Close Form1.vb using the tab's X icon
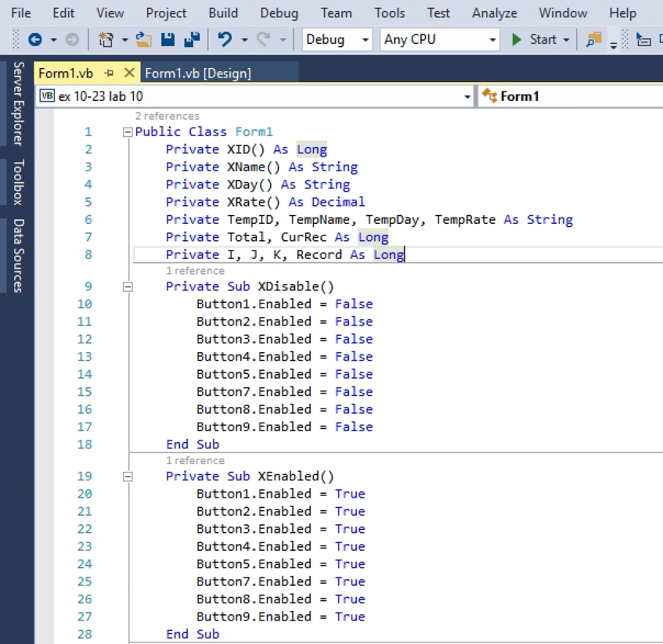Viewport: 663px width, 644px height. click(x=129, y=72)
